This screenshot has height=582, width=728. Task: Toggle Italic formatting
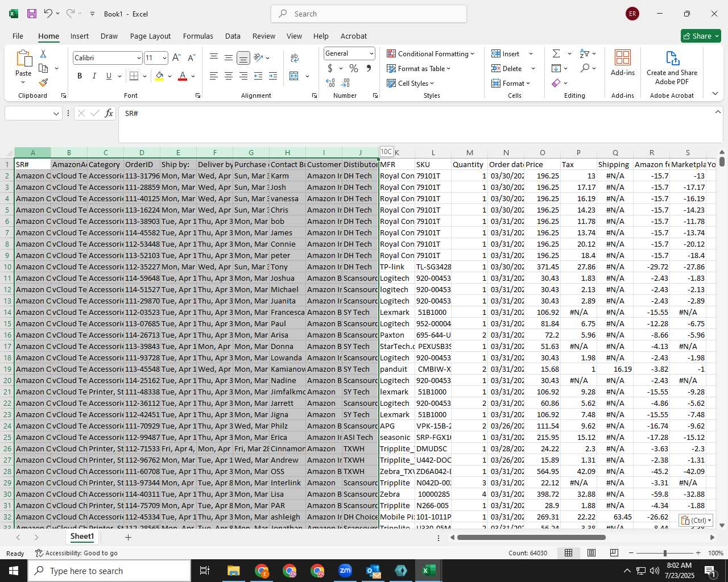[x=94, y=76]
